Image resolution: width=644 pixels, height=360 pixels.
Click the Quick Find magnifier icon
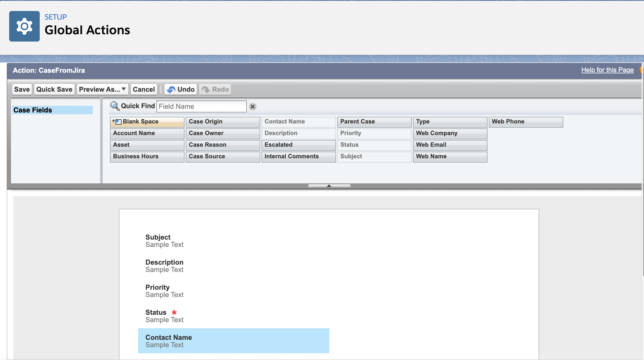[x=115, y=106]
